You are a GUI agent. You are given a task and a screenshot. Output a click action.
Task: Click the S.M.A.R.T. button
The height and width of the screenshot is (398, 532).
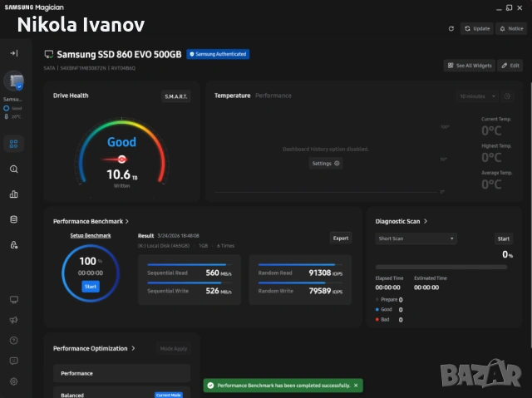tap(175, 96)
